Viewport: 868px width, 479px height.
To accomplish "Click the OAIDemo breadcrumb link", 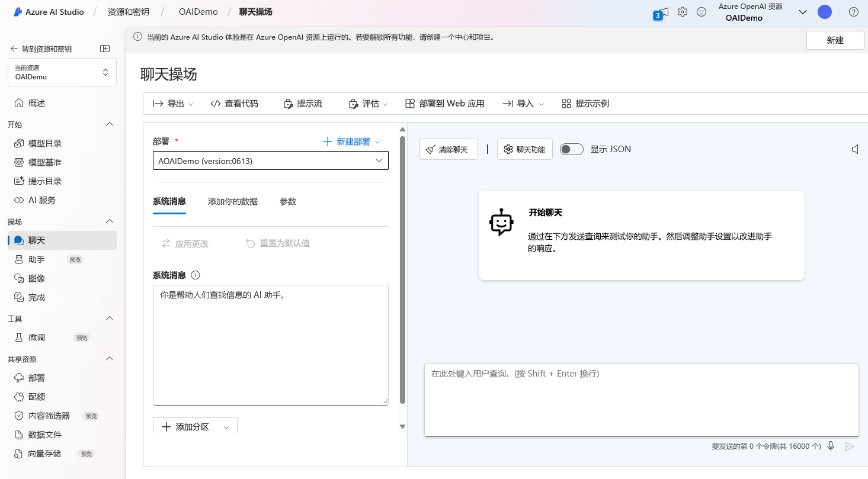I will tap(198, 12).
